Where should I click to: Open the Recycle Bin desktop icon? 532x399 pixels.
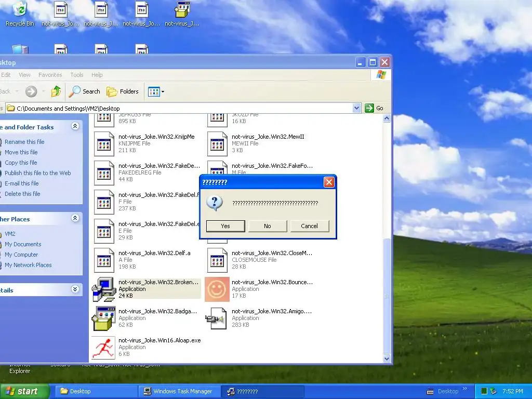[x=20, y=14]
